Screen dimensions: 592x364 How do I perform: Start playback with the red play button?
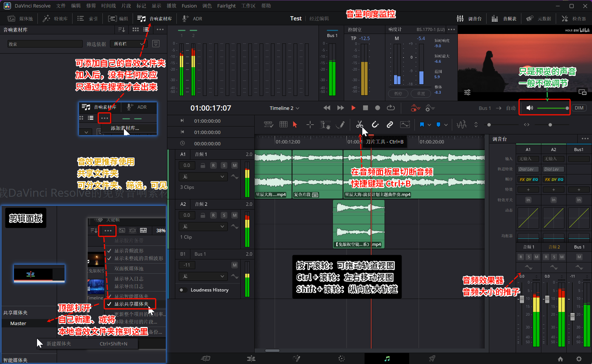[353, 108]
